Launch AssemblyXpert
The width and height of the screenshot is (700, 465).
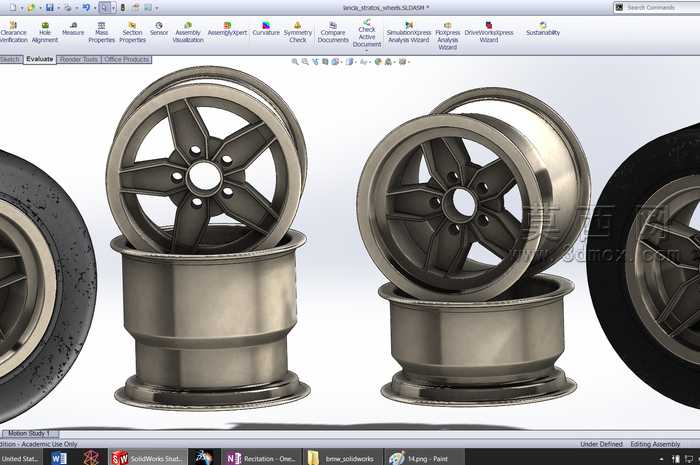pyautogui.click(x=227, y=29)
